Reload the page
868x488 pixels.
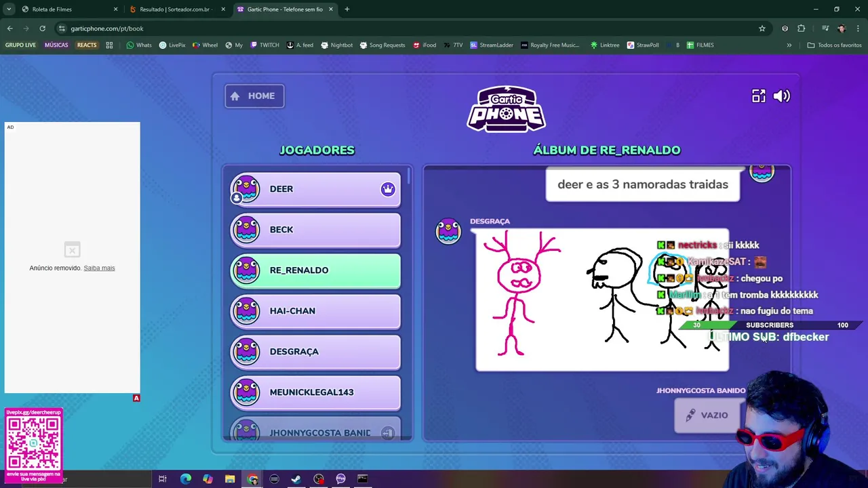(42, 28)
